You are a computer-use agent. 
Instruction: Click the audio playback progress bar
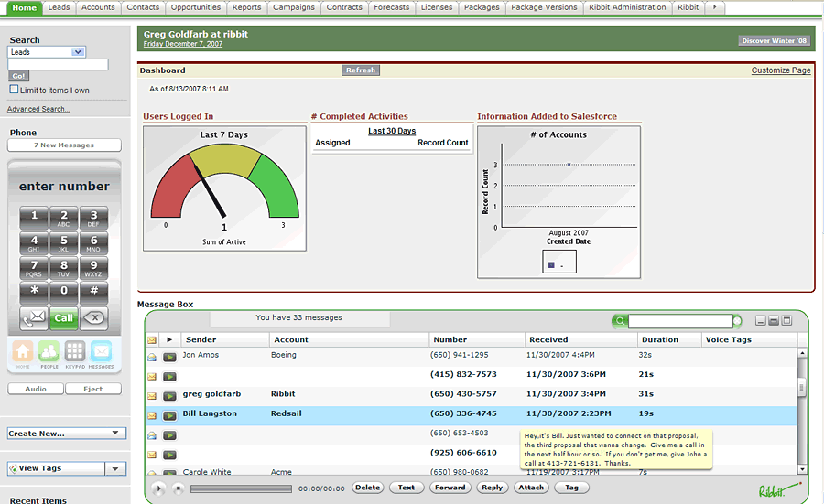[241, 488]
